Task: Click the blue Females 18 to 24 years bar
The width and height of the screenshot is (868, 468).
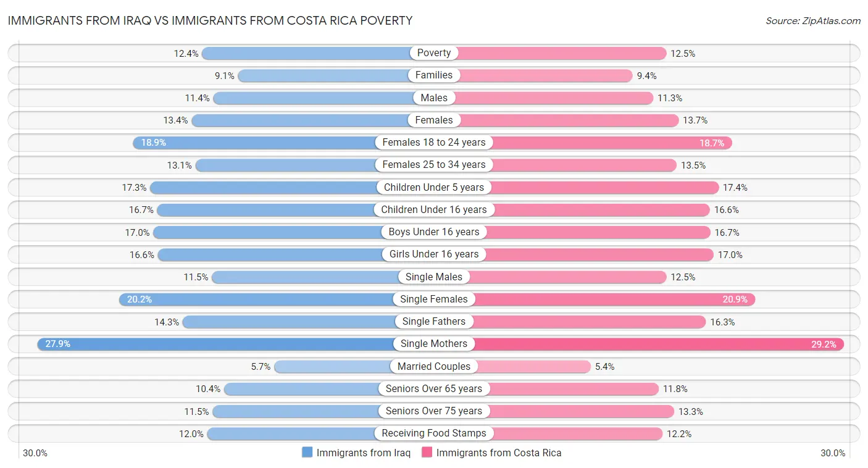Action: [259, 143]
